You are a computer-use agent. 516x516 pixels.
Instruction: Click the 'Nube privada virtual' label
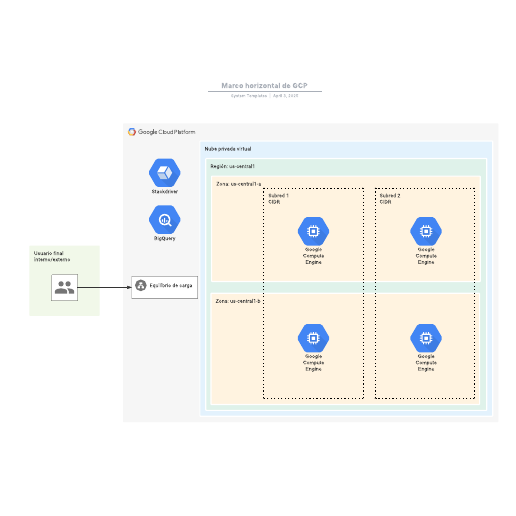click(x=228, y=149)
